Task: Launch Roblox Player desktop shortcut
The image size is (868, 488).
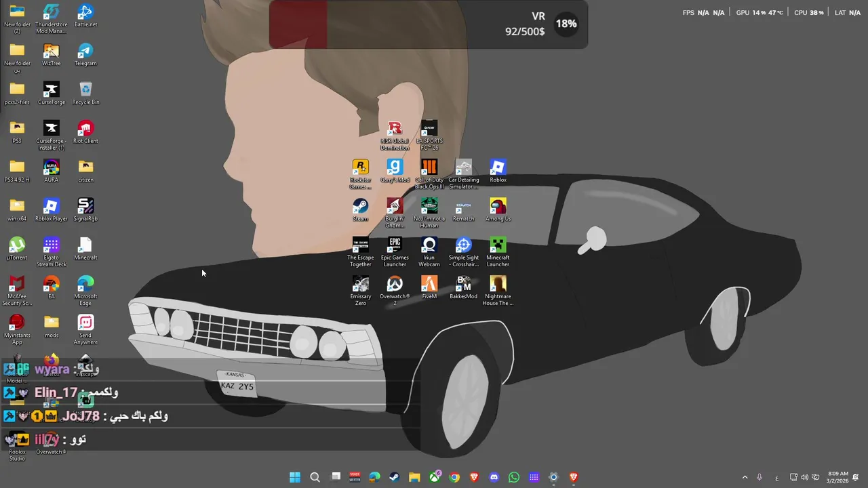Action: tap(51, 209)
